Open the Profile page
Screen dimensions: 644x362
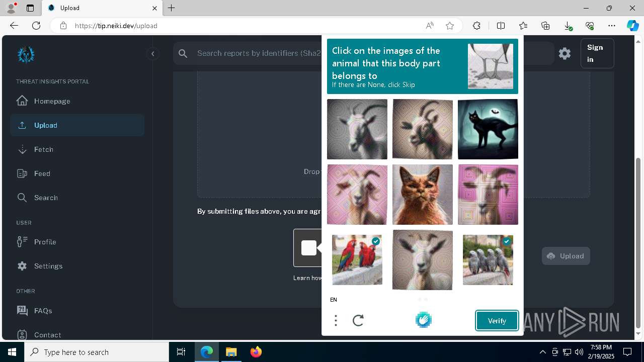click(77, 242)
